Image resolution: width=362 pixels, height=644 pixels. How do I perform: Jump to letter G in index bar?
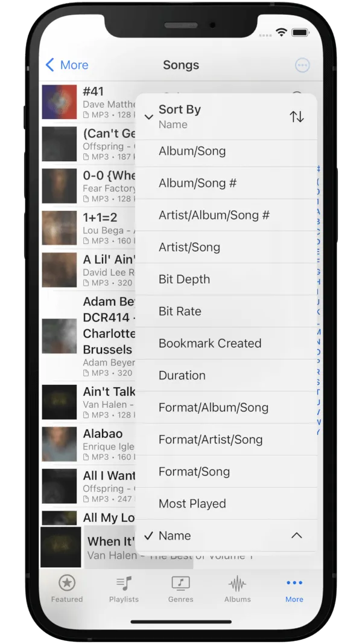click(x=319, y=272)
